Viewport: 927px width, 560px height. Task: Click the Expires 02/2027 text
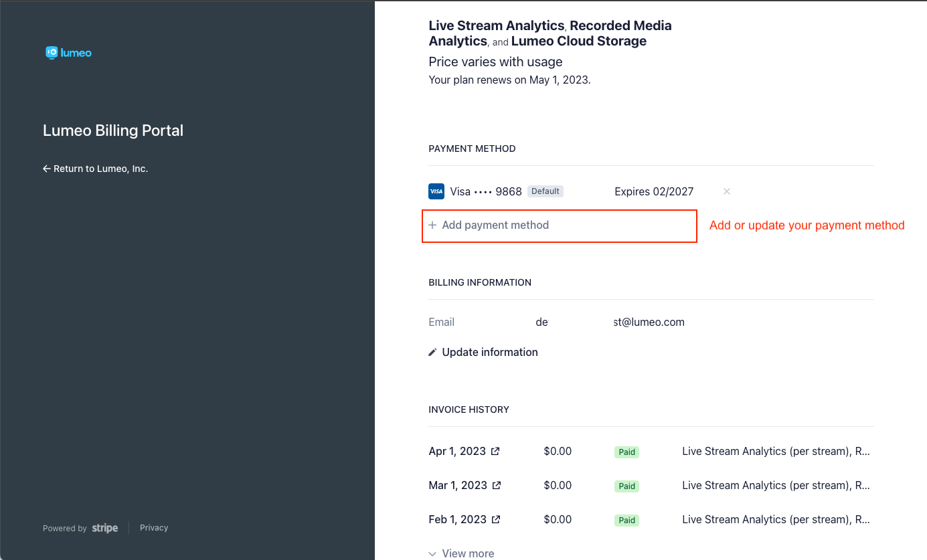point(654,191)
